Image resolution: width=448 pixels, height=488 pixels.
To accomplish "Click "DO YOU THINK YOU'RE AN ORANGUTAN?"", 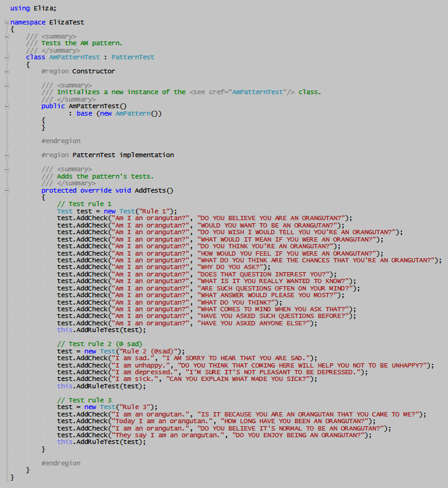I will click(x=267, y=246).
